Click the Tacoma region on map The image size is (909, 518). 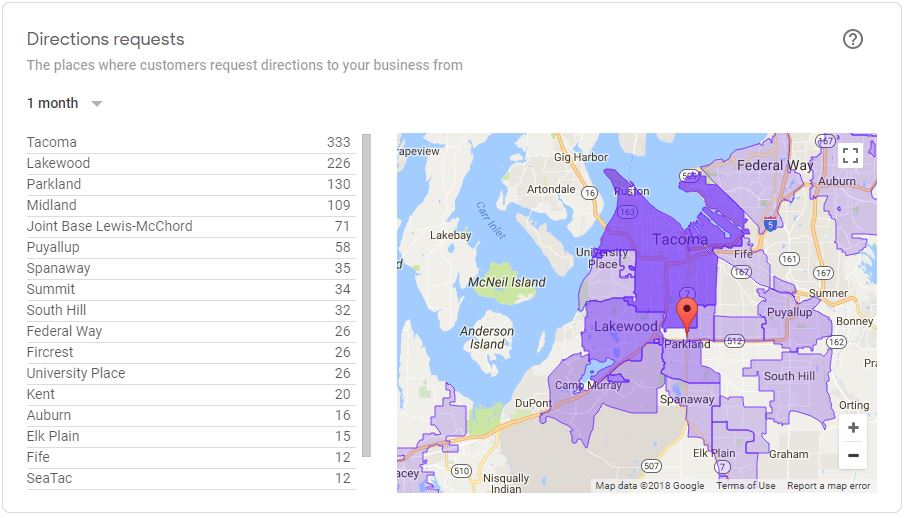click(679, 240)
